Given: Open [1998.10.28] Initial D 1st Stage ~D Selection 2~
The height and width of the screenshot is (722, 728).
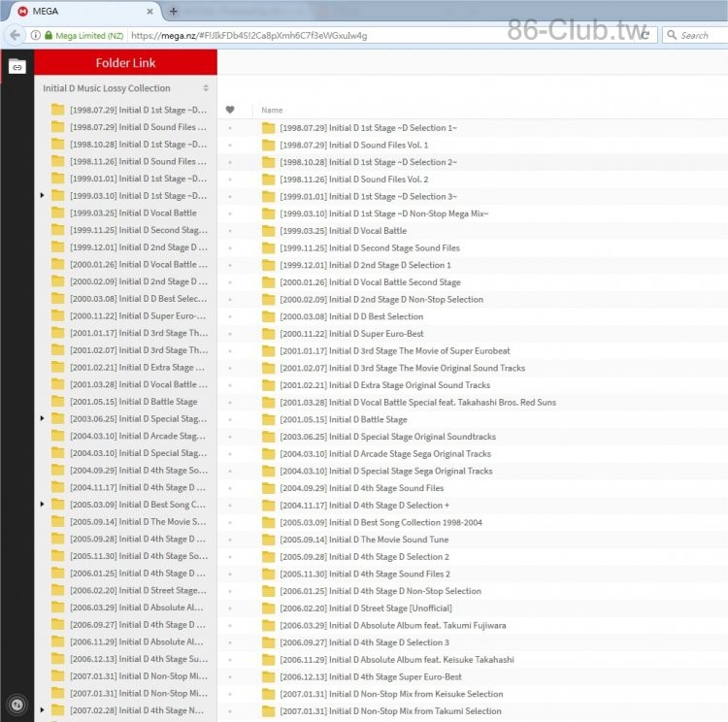Looking at the screenshot, I should [x=368, y=162].
